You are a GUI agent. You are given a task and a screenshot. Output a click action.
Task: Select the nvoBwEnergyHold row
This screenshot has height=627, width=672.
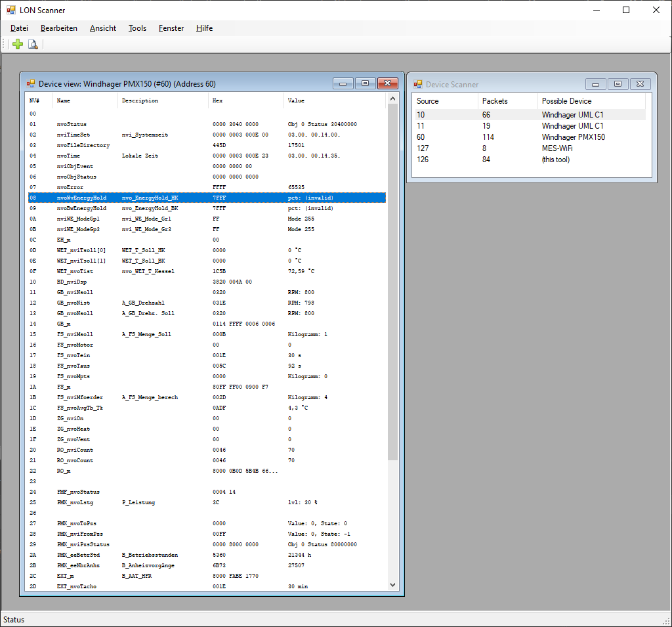pos(207,208)
